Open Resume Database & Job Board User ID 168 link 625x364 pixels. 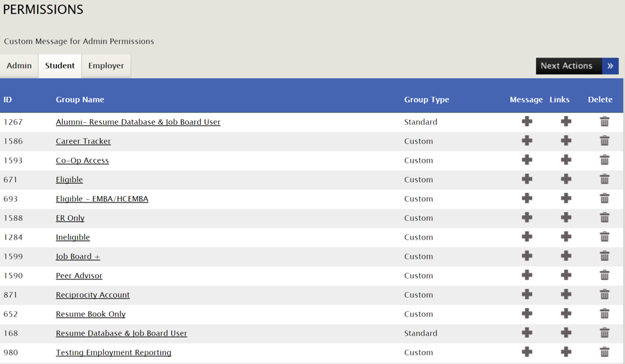121,333
